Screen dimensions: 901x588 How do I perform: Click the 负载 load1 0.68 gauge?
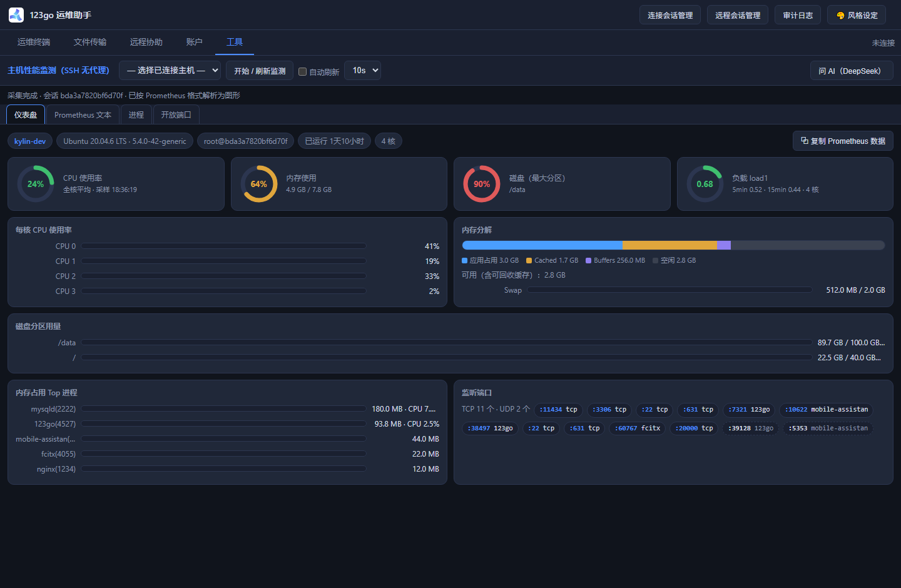705,184
